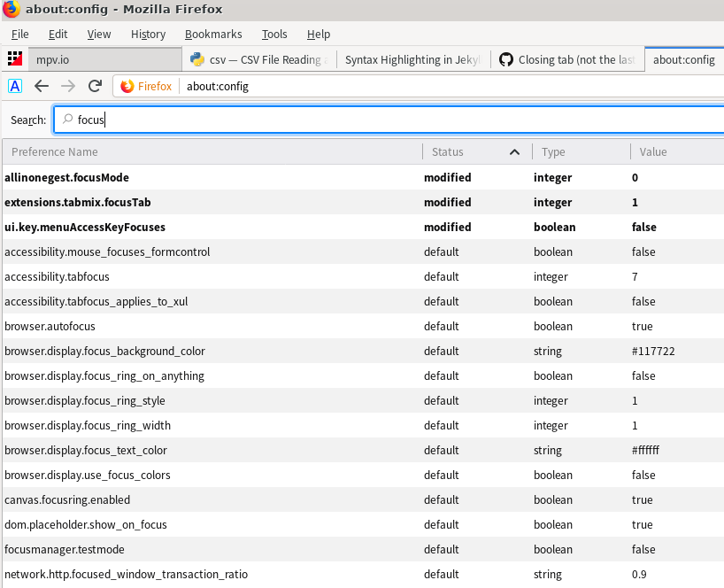The image size is (724, 588).
Task: Click the Firefox identity icon in address bar
Action: coord(127,87)
